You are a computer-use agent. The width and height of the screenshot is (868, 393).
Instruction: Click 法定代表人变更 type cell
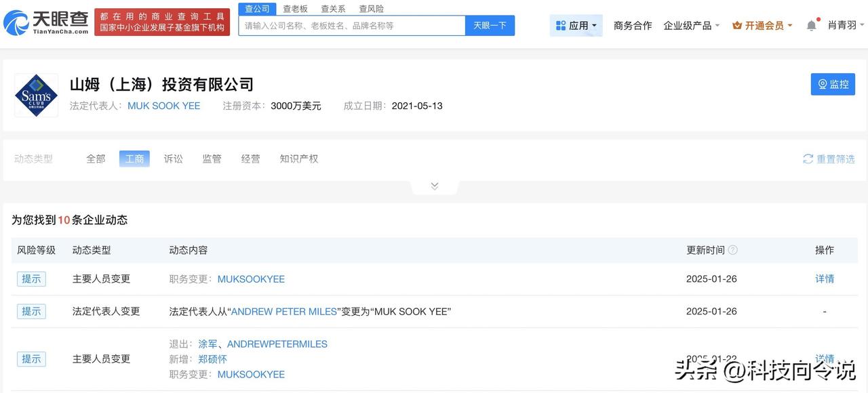(x=106, y=311)
